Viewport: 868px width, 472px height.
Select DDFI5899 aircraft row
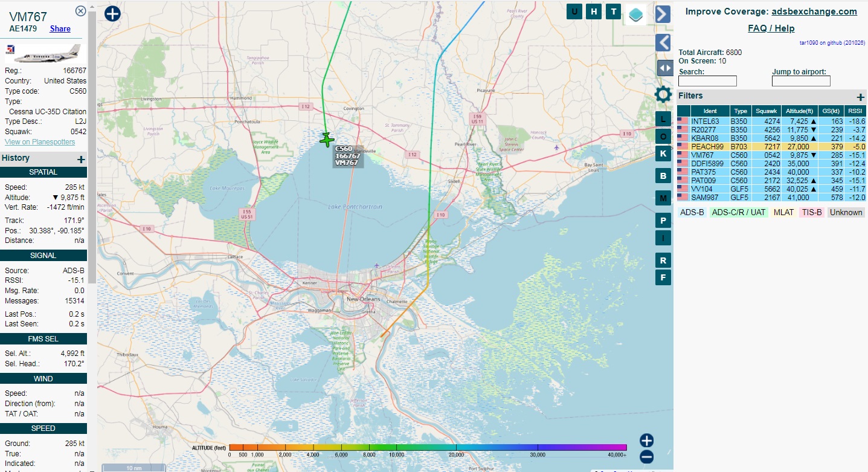click(771, 163)
